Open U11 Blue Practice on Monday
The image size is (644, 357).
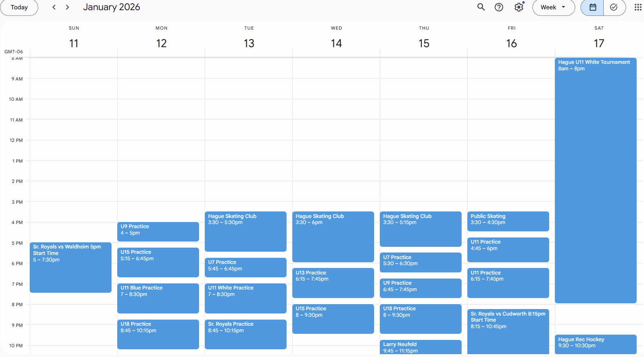(158, 298)
